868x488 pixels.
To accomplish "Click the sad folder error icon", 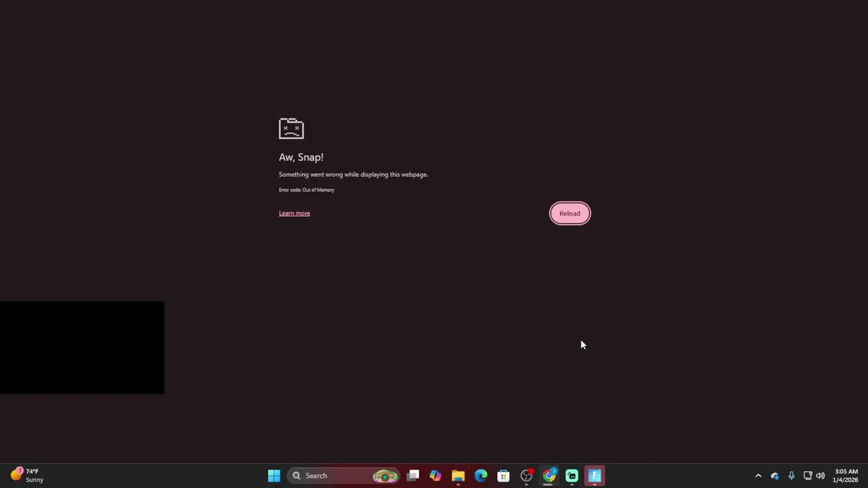I will (x=291, y=128).
